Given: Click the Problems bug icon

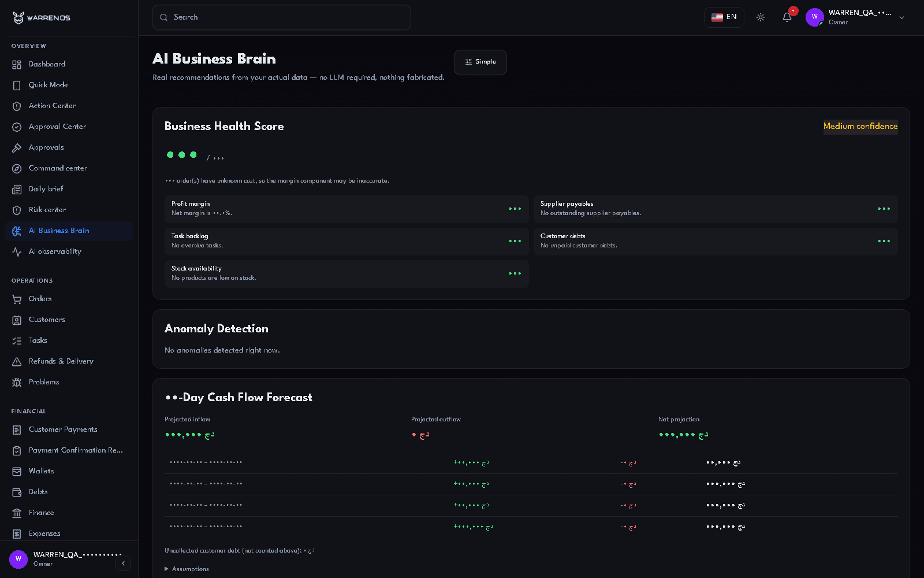Looking at the screenshot, I should (x=17, y=382).
